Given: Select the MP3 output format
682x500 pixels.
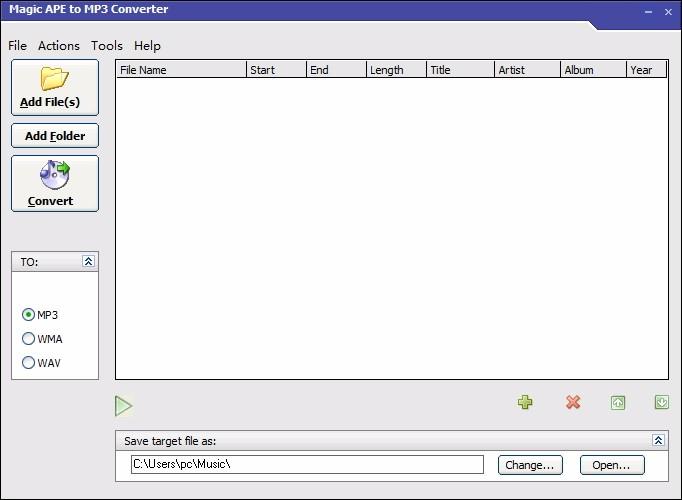Looking at the screenshot, I should [x=40, y=314].
